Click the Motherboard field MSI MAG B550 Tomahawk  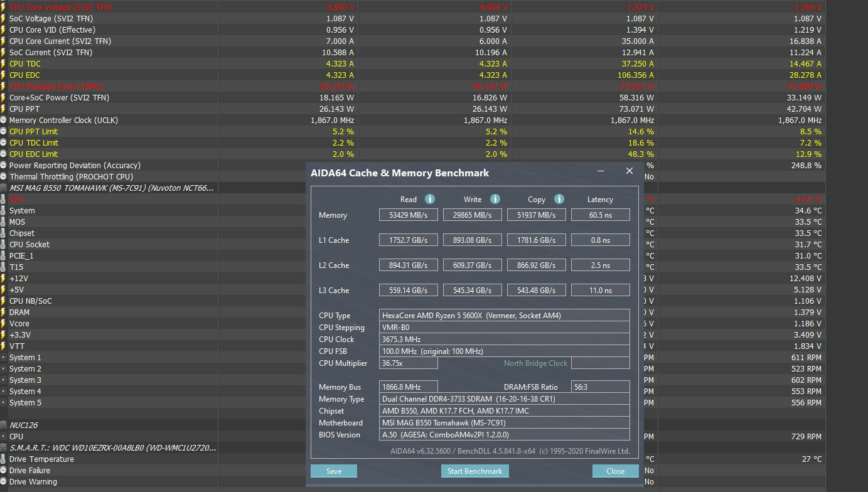click(x=505, y=423)
